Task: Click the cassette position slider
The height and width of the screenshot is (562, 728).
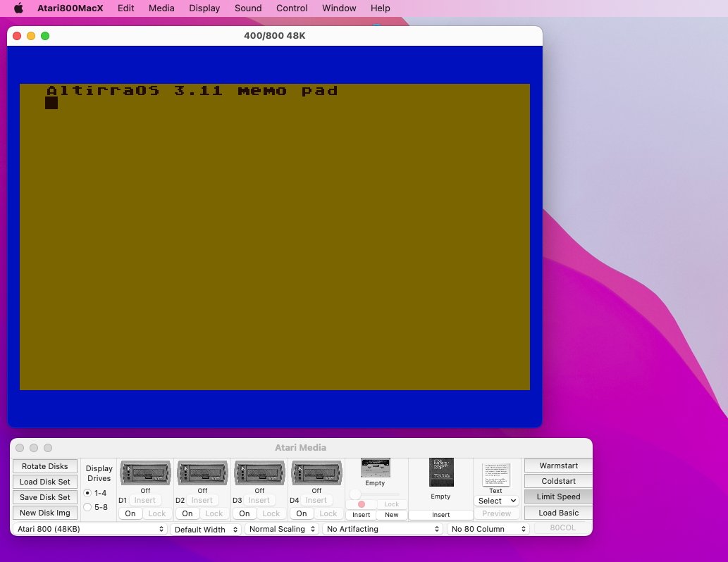Action: tap(375, 494)
